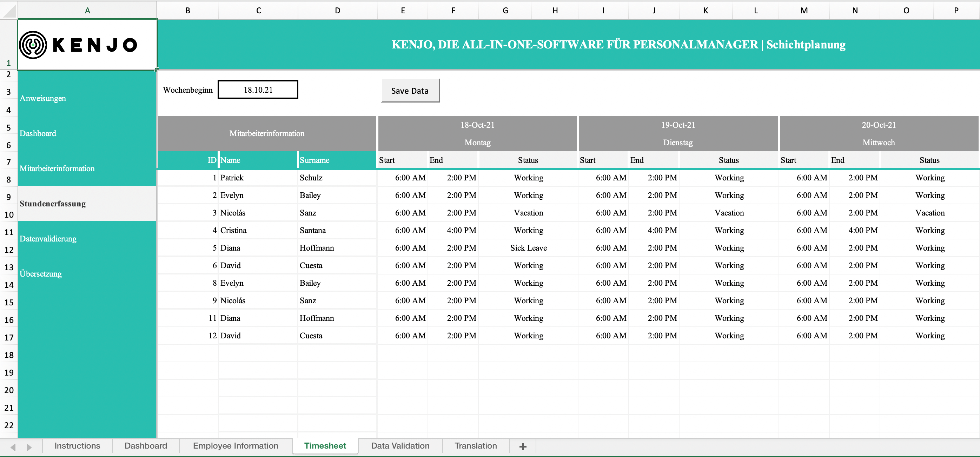The width and height of the screenshot is (980, 457).
Task: Switch to the Data Validation tab
Action: (x=400, y=445)
